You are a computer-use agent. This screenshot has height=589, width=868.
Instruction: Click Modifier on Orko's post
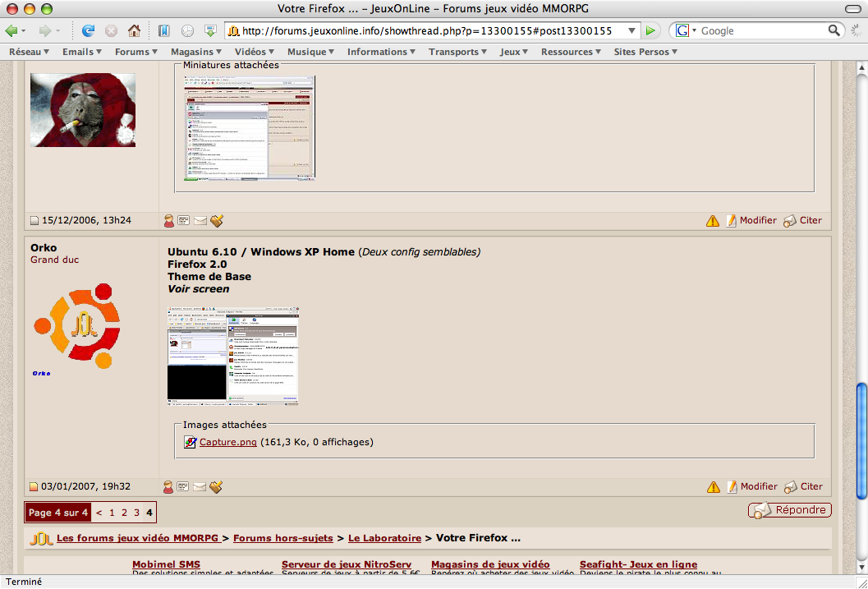(751, 486)
